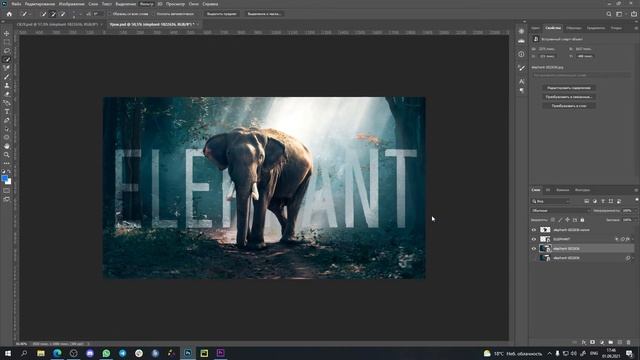Open the Edit Toolbar three-dots button
This screenshot has height=360, width=640.
(x=7, y=163)
